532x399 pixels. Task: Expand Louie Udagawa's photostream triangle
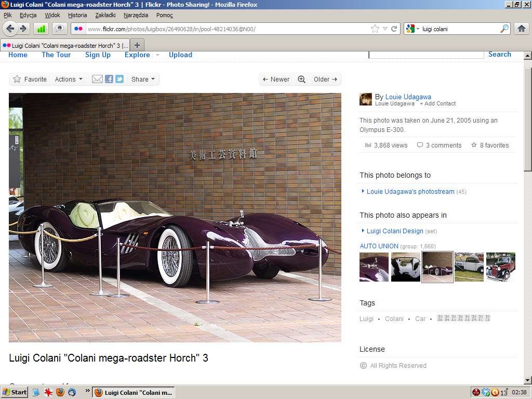point(363,191)
